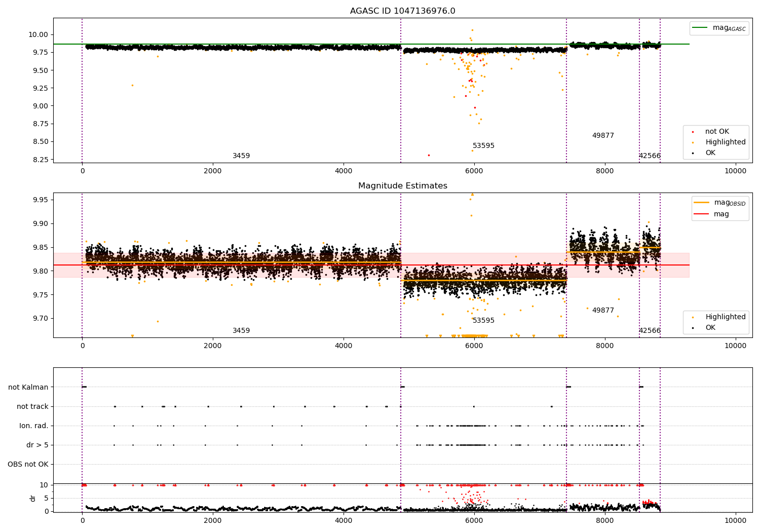Click the title 'AGASC ID 1047136976.0'
Screen dimensions: 760x532
point(402,11)
